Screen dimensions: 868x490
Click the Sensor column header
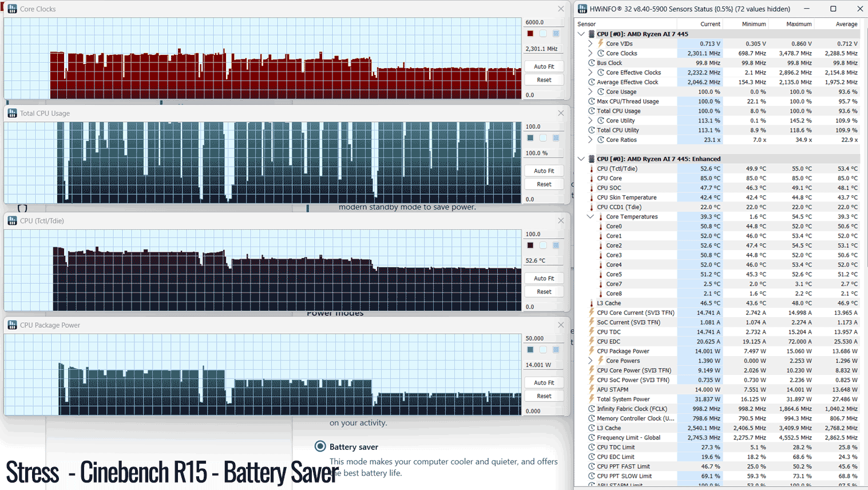586,24
